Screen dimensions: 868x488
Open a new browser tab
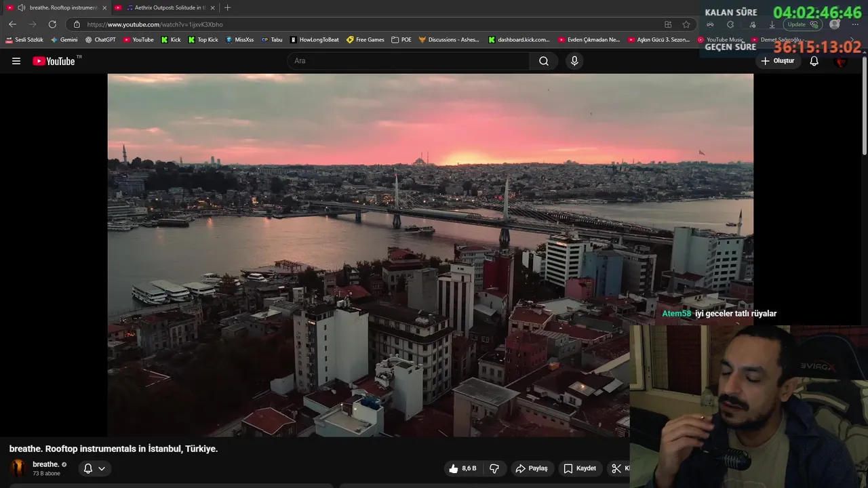click(x=227, y=7)
